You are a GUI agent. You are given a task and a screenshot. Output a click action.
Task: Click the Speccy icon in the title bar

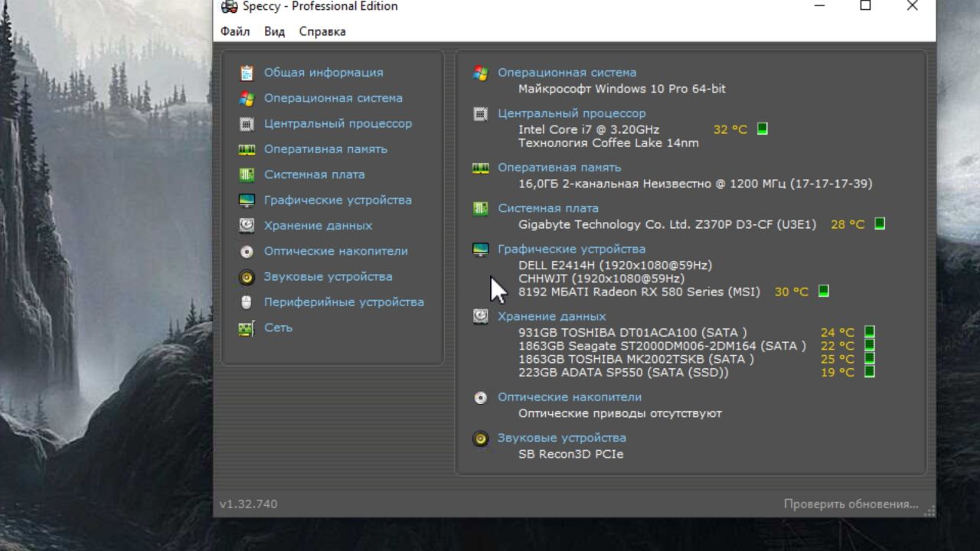(x=229, y=6)
